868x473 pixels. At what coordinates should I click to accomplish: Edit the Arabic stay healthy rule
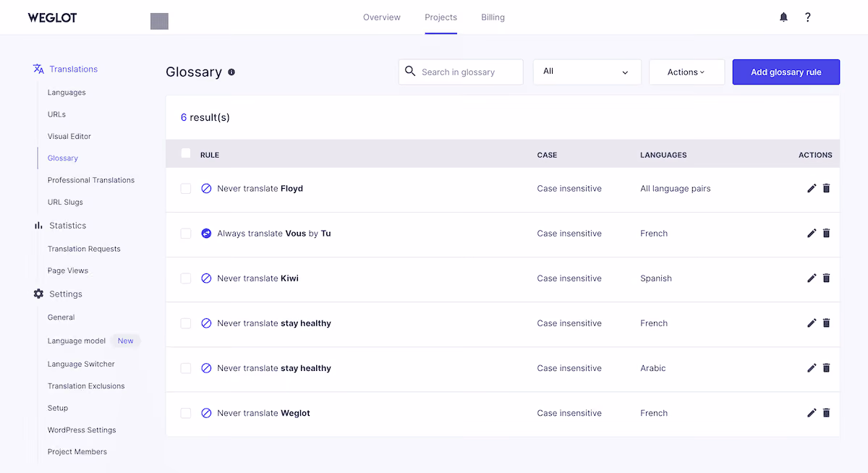point(812,368)
